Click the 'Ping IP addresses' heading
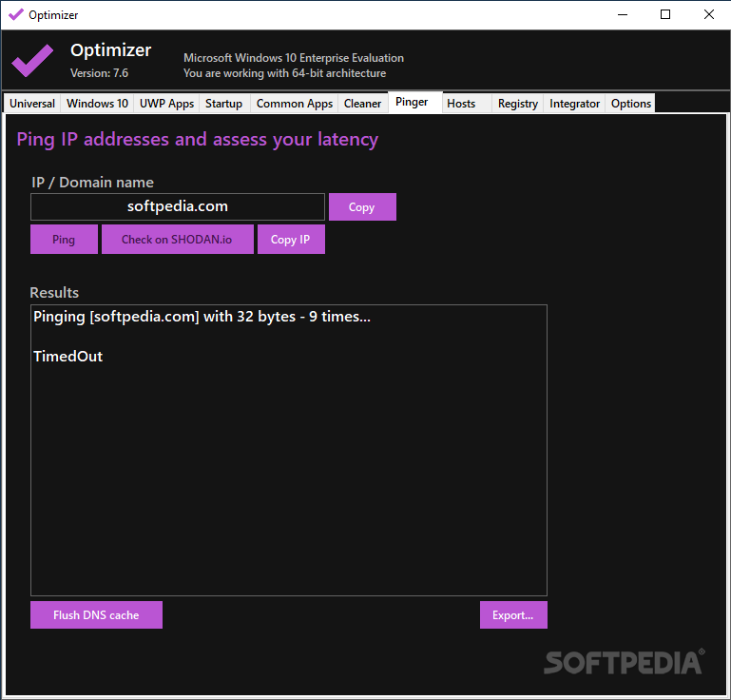 197,140
